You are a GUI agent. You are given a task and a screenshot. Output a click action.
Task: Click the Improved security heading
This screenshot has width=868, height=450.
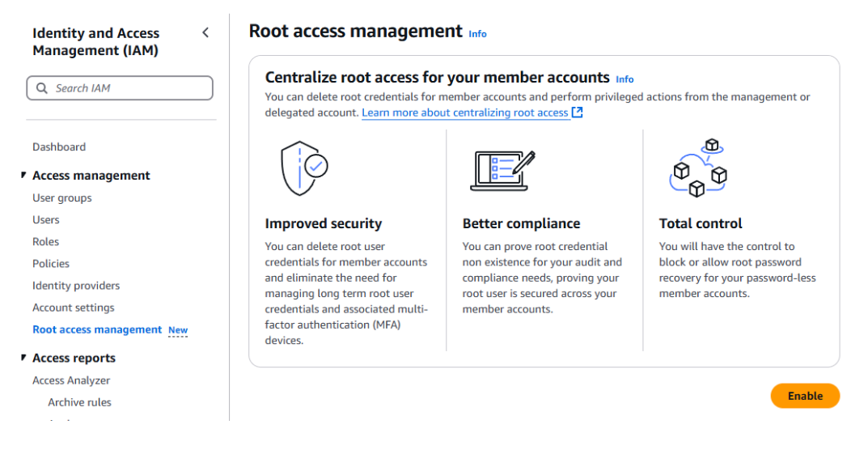coord(324,223)
